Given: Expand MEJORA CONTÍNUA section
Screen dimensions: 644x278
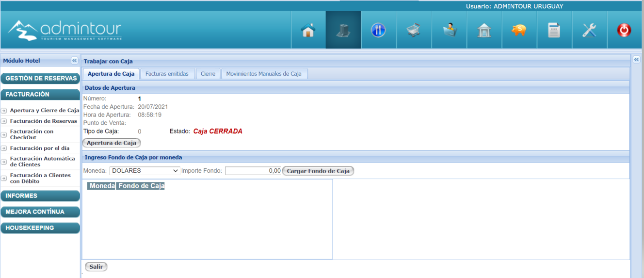Looking at the screenshot, I should click(40, 212).
